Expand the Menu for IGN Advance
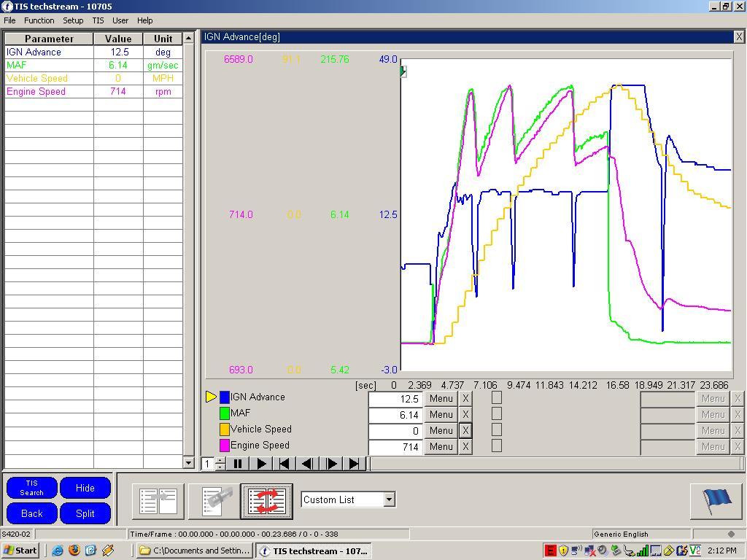 441,398
